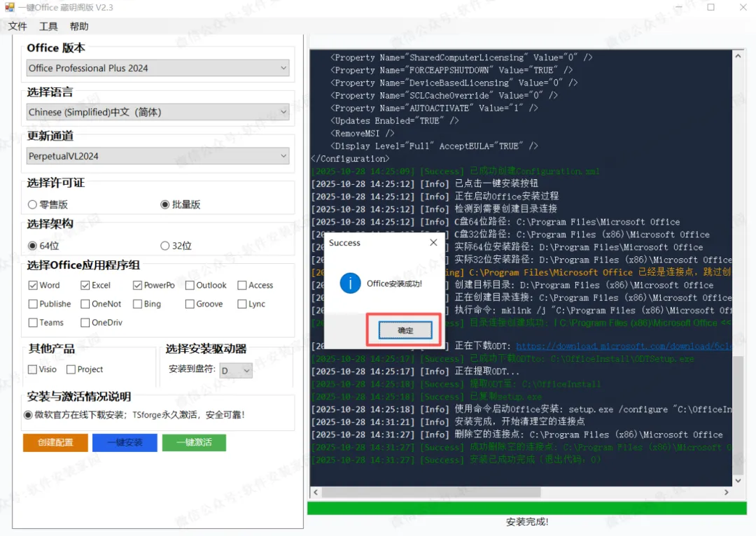Click the 正在提取ODT... log line
This screenshot has width=756, height=536.
point(415,371)
